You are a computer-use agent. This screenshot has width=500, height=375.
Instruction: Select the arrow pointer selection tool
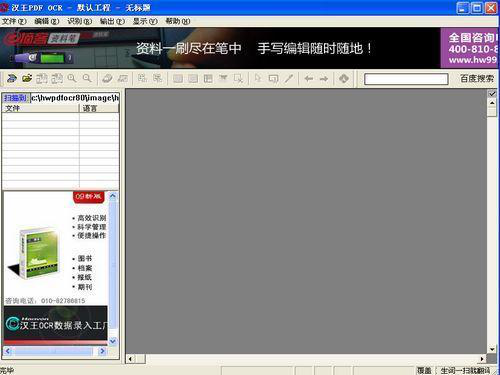258,79
